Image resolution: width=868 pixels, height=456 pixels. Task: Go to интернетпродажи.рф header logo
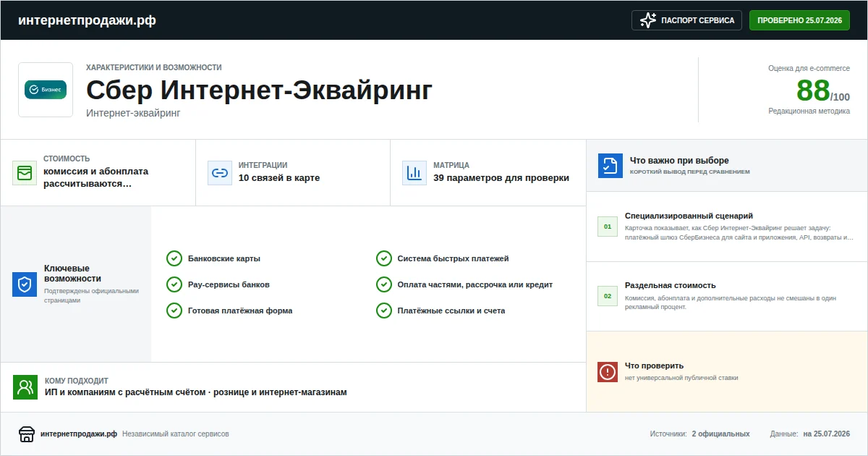click(87, 20)
